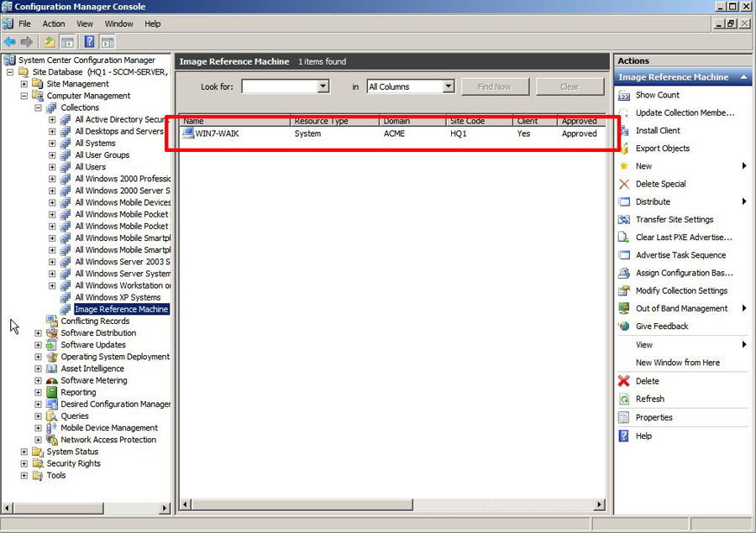756x533 pixels.
Task: Click the Up one level folder icon
Action: pos(50,42)
